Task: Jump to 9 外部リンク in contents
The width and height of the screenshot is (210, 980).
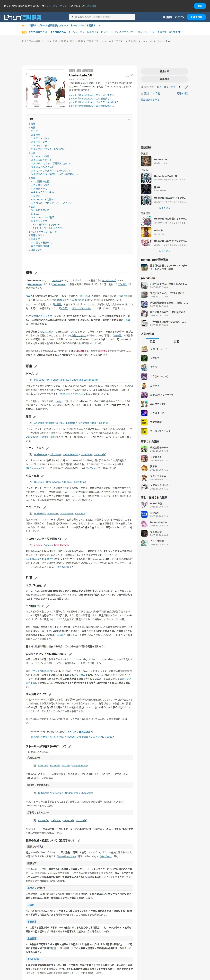Action: pyautogui.click(x=35, y=250)
